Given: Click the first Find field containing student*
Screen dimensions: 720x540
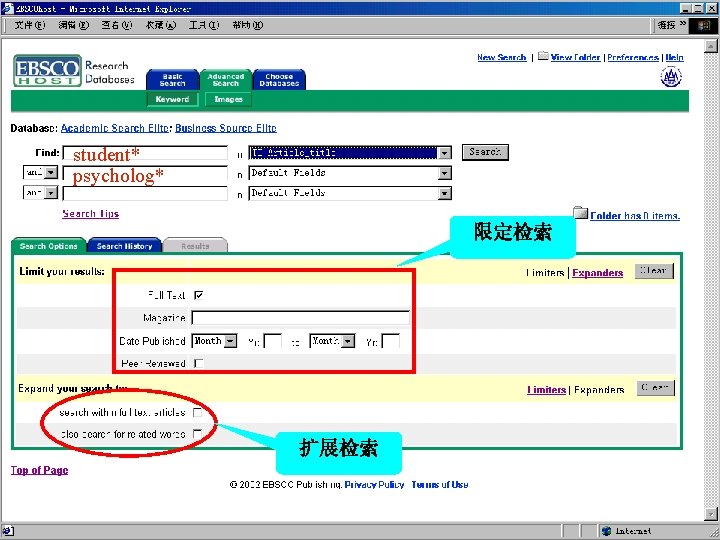Looking at the screenshot, I should (145, 153).
